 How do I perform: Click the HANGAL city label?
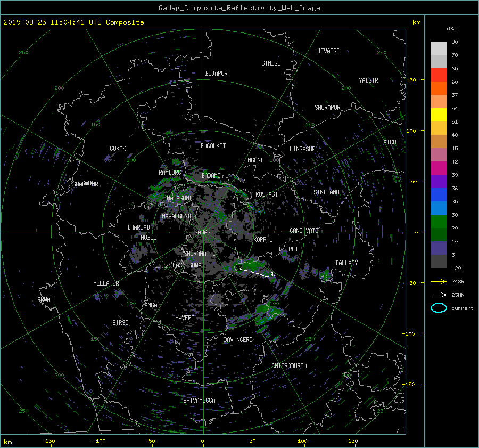[x=151, y=305]
